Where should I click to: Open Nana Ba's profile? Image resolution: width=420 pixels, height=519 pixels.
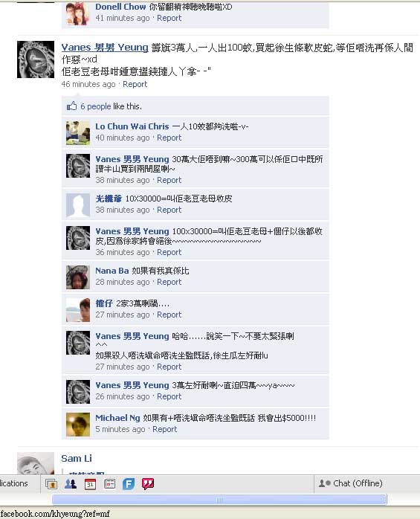(x=112, y=271)
